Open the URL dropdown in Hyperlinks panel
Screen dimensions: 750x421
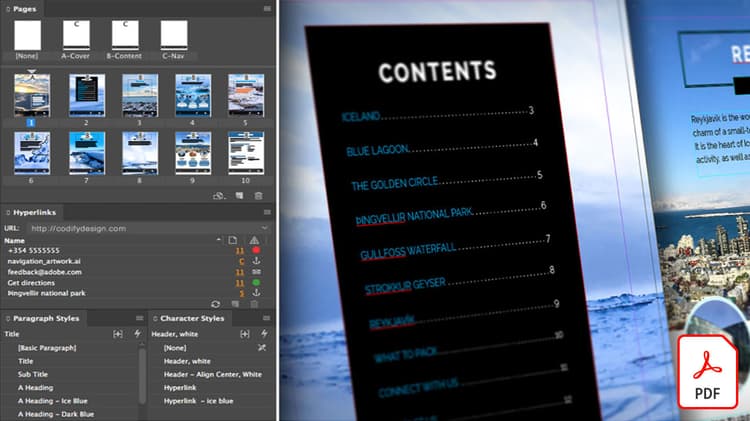click(x=264, y=228)
